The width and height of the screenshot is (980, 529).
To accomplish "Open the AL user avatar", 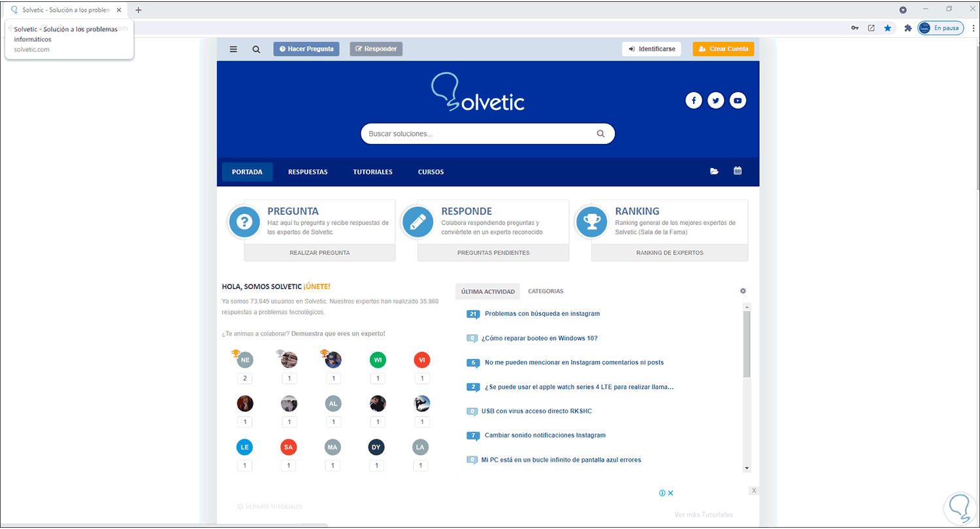I will 333,403.
